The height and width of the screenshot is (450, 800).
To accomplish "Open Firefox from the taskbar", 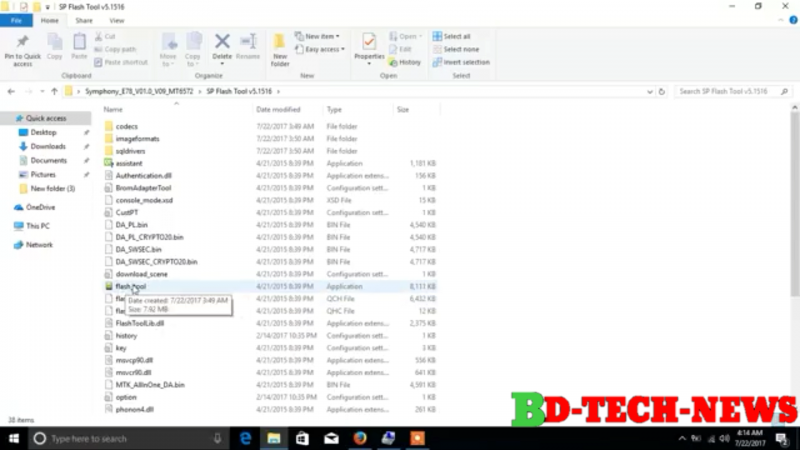I will pyautogui.click(x=359, y=438).
